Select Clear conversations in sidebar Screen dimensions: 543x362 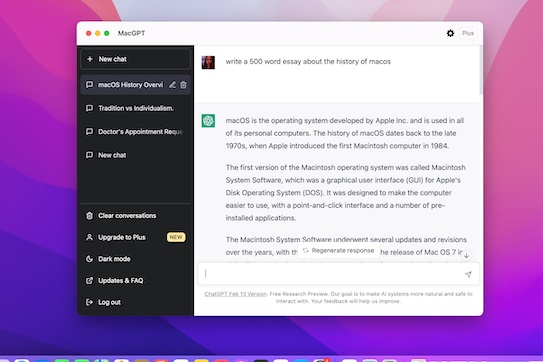click(x=135, y=216)
